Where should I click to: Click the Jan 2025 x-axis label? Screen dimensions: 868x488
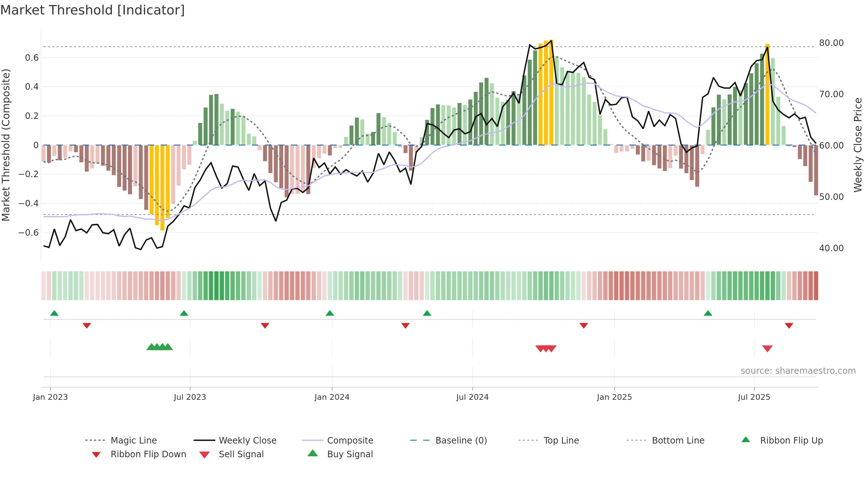[x=614, y=397]
